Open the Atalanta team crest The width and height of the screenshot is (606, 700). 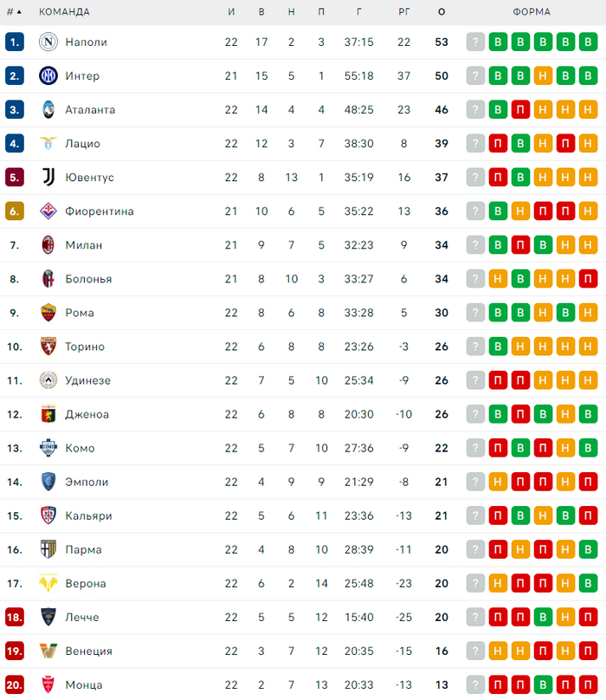click(48, 109)
